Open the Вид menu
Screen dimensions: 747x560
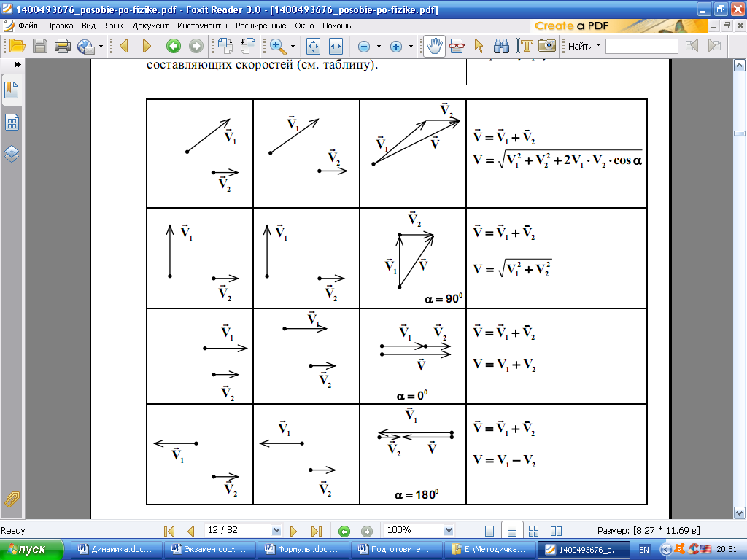pos(88,26)
